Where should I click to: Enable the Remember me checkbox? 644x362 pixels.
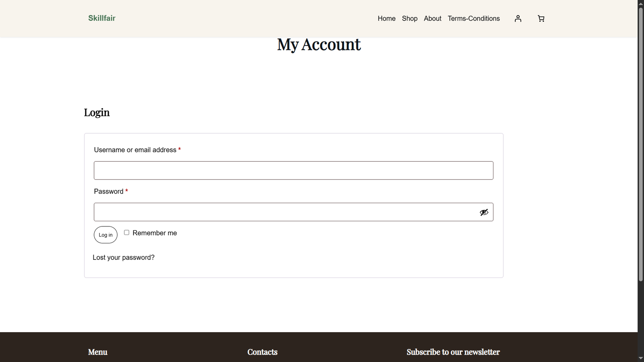tap(126, 232)
